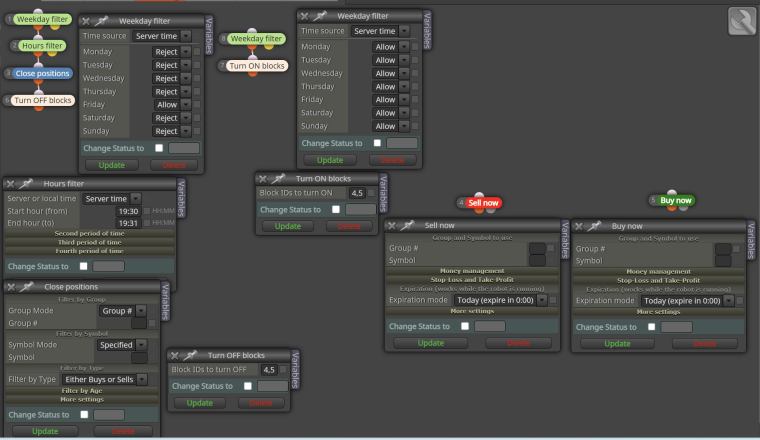Click Delete in Turn OFF blocks panel

point(261,403)
